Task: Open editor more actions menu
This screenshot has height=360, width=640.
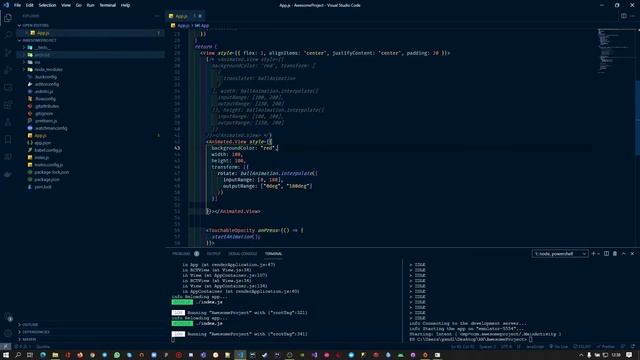Action: pyautogui.click(x=632, y=16)
